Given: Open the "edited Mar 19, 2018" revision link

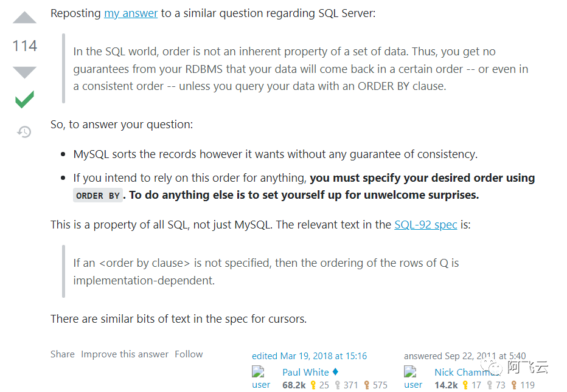Looking at the screenshot, I should 310,356.
